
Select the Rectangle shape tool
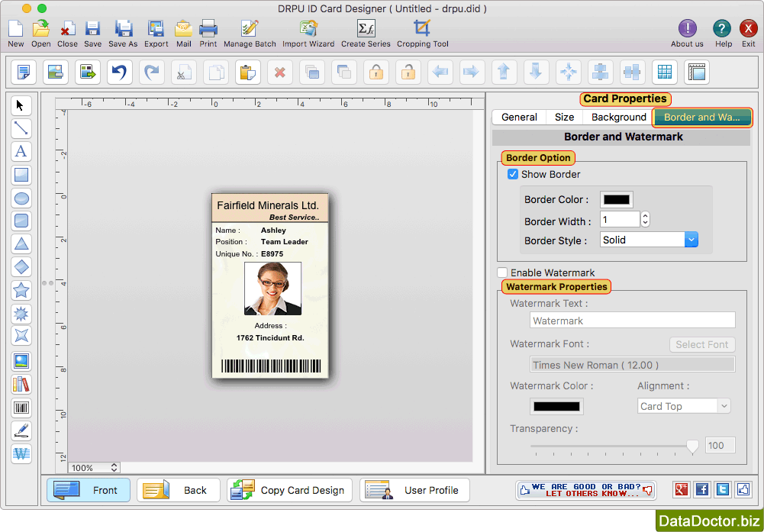coord(21,175)
